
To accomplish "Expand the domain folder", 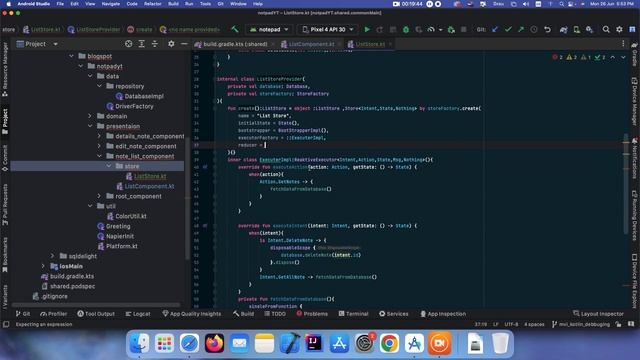I will pos(90,116).
